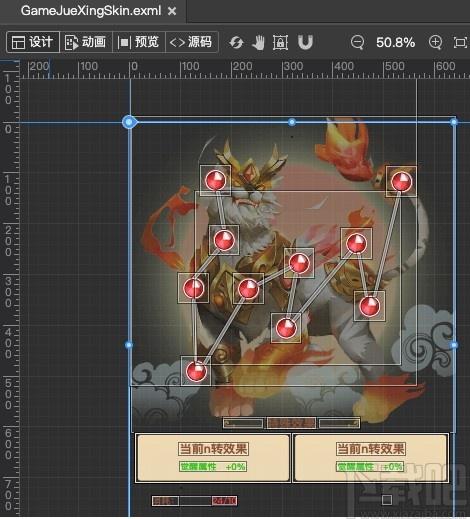Viewport: 470px width, 519px height.
Task: Select the top-right corner selection handle
Action: (454, 122)
